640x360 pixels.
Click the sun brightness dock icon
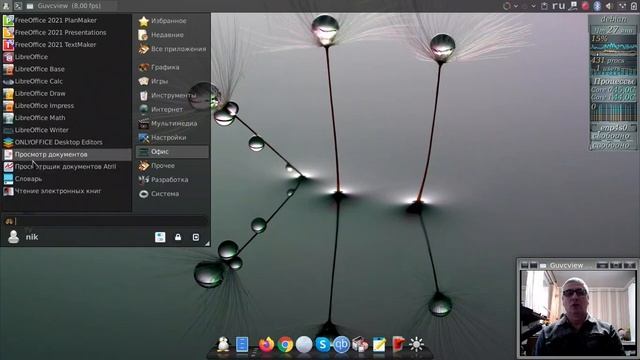416,344
